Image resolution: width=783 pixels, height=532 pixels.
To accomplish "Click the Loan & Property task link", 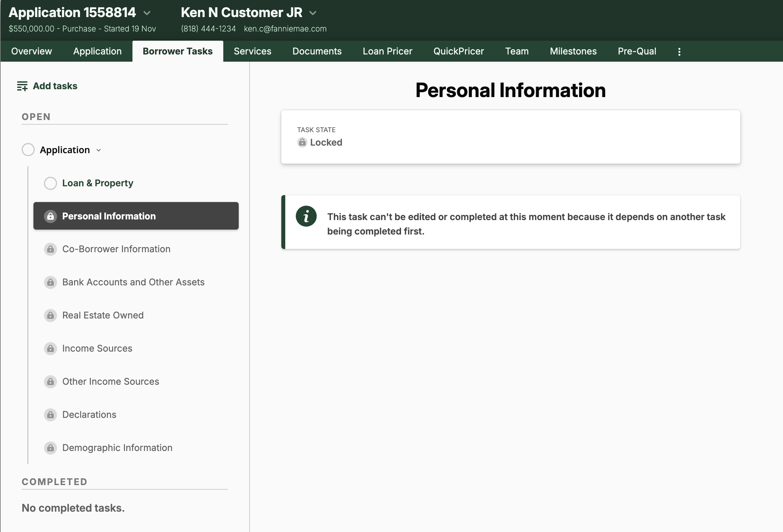I will [x=98, y=183].
